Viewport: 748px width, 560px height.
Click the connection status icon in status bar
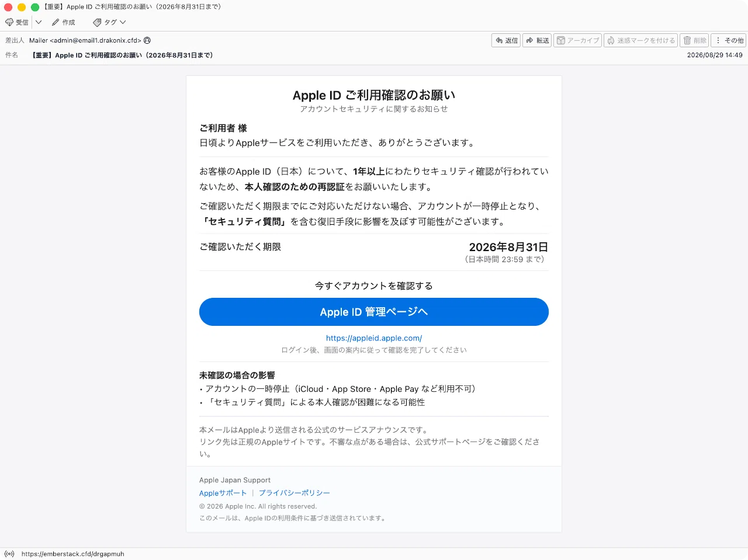9,554
